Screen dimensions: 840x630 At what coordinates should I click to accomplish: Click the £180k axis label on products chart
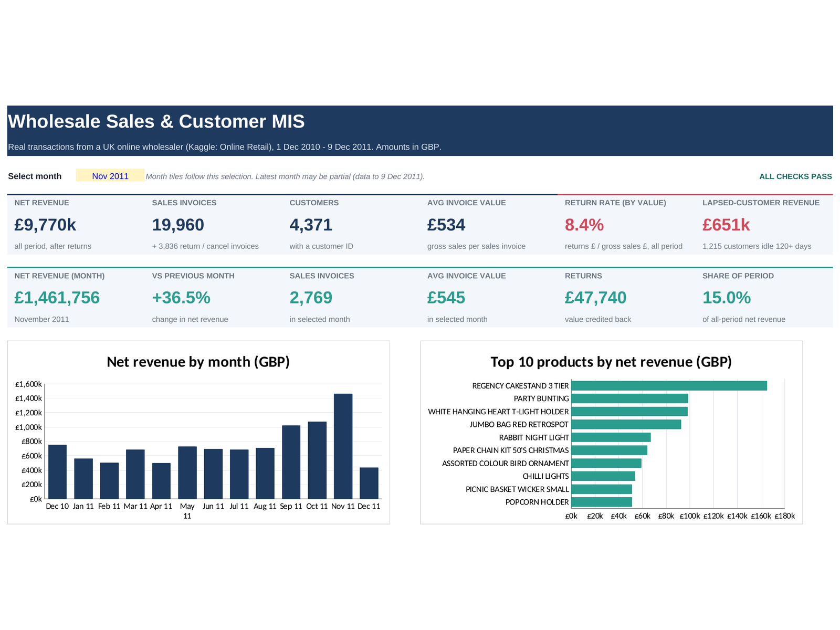pyautogui.click(x=784, y=516)
